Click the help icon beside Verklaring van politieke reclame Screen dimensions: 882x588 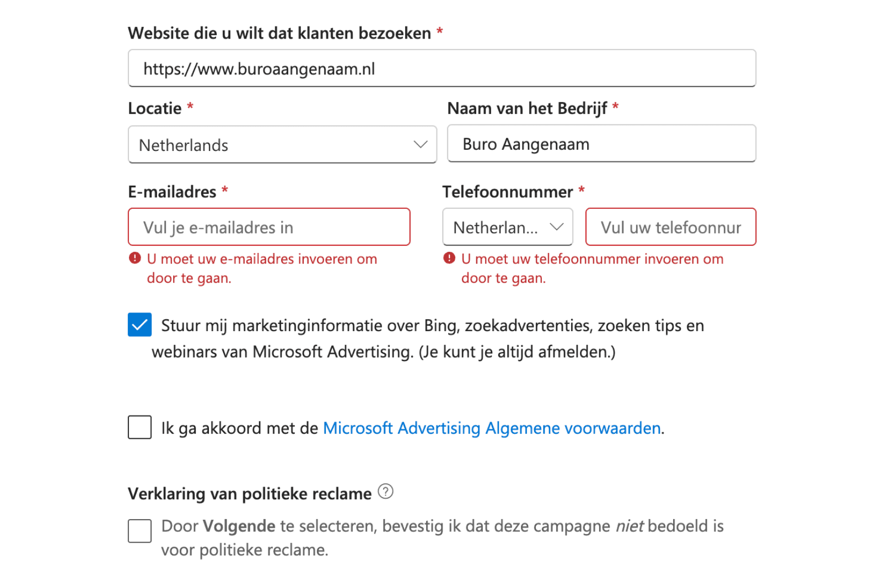[x=385, y=491]
